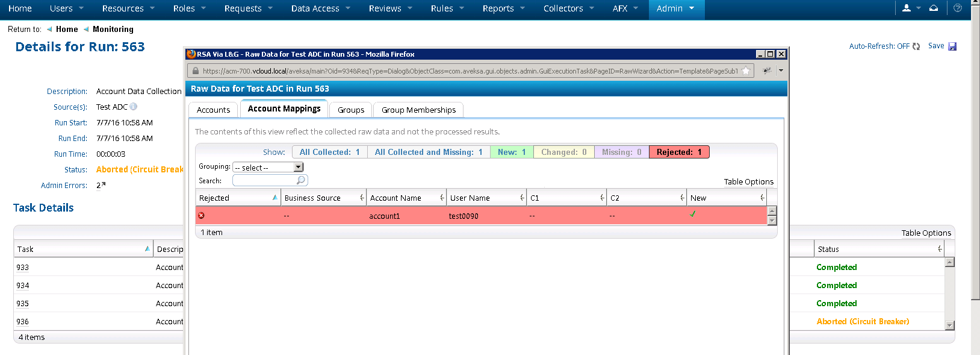Click the help question mark icon
Image resolution: width=980 pixels, height=355 pixels.
[958, 8]
